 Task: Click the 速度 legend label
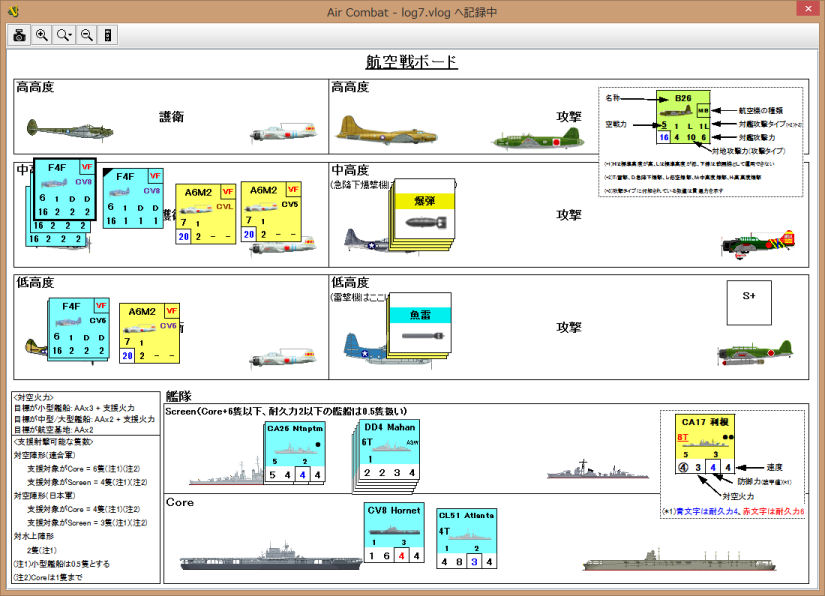[774, 467]
